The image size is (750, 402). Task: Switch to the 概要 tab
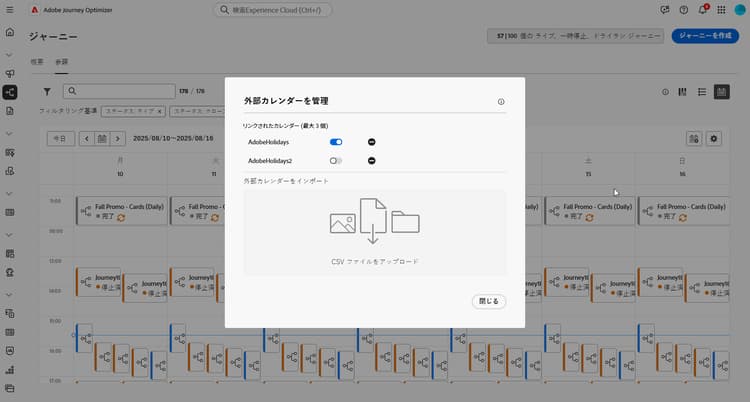(37, 62)
